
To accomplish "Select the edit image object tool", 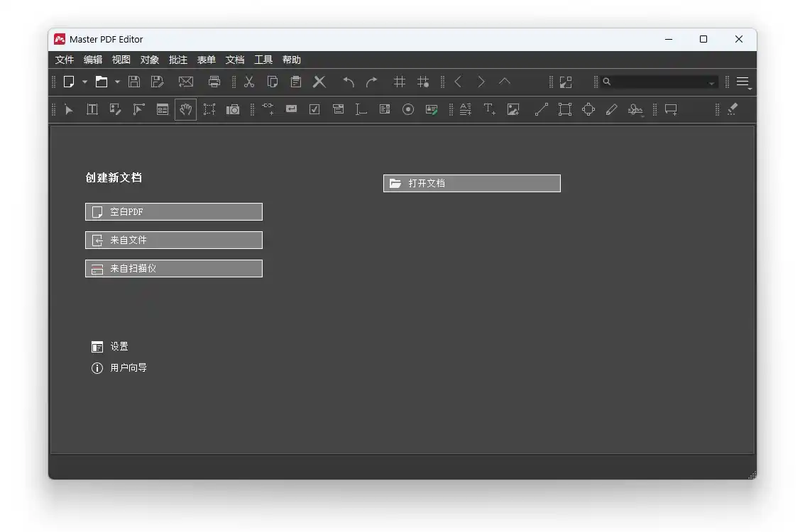I will click(x=116, y=109).
